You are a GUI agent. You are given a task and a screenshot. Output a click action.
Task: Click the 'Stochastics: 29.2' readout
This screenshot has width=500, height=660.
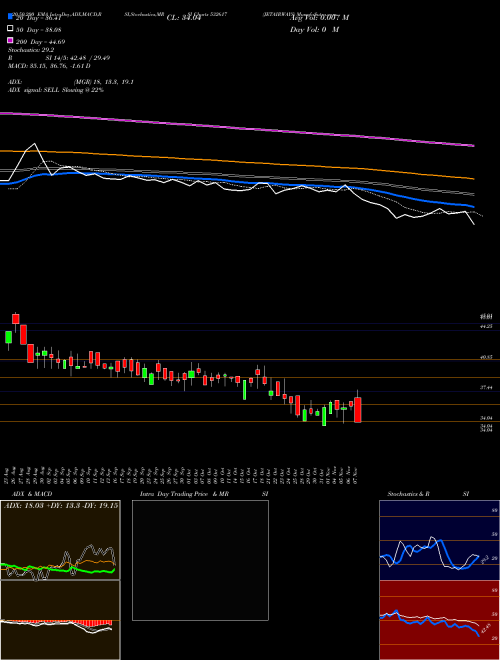(x=29, y=50)
